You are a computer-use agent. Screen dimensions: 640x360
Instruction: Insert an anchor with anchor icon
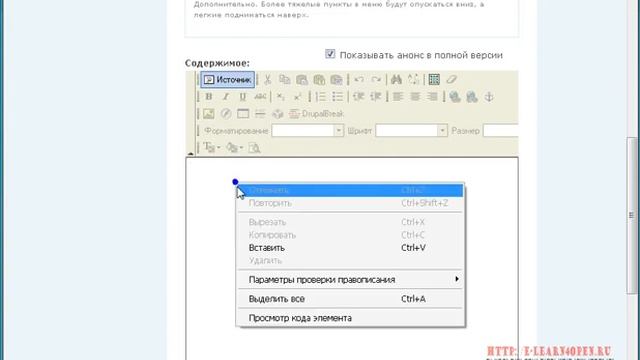click(x=489, y=97)
